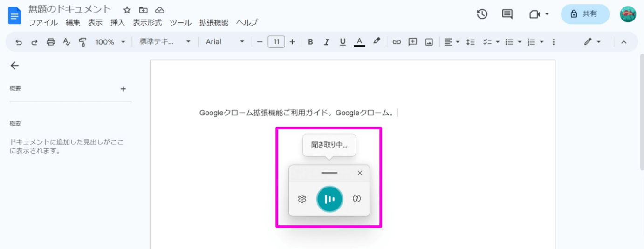Open the 表示 menu
The image size is (644, 249).
[95, 22]
